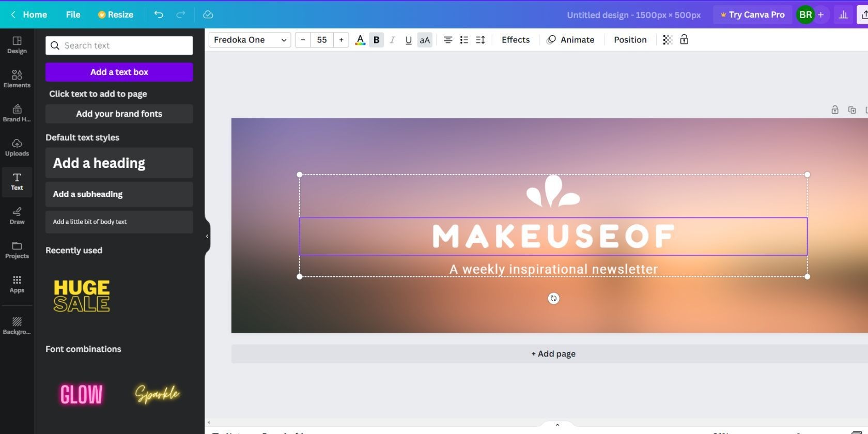The image size is (868, 434).
Task: Select the Text sidebar tab
Action: click(17, 182)
